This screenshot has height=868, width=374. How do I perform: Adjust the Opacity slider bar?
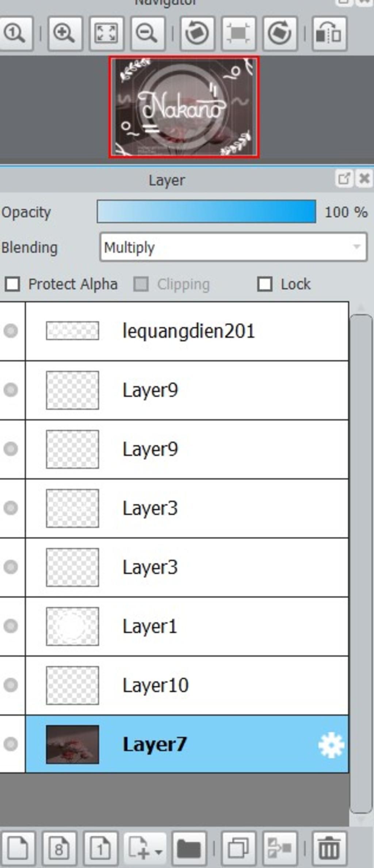click(x=206, y=212)
